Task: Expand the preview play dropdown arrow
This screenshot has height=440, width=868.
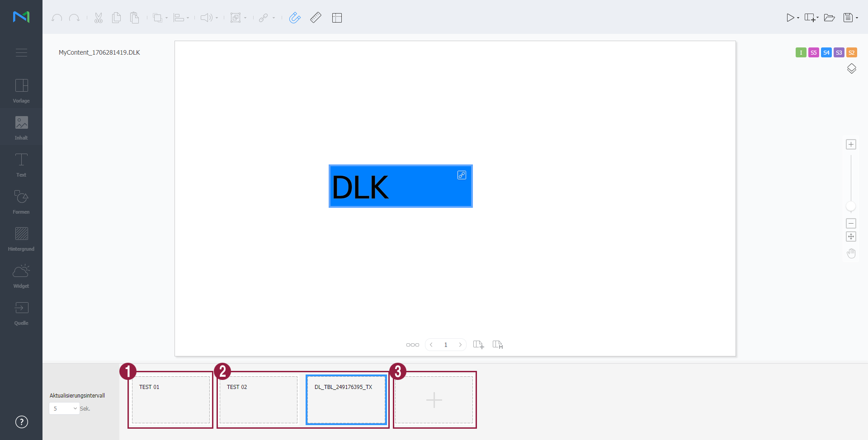Action: [x=798, y=18]
